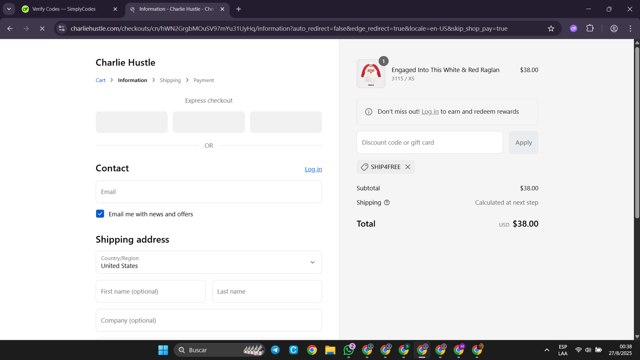The image size is (640, 360).
Task: Open site information icon in address bar
Action: tap(62, 29)
